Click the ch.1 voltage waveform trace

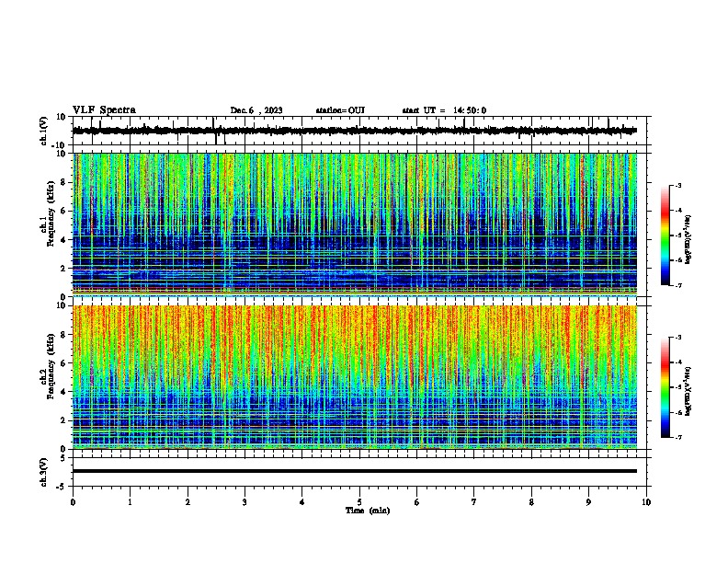[x=355, y=131]
